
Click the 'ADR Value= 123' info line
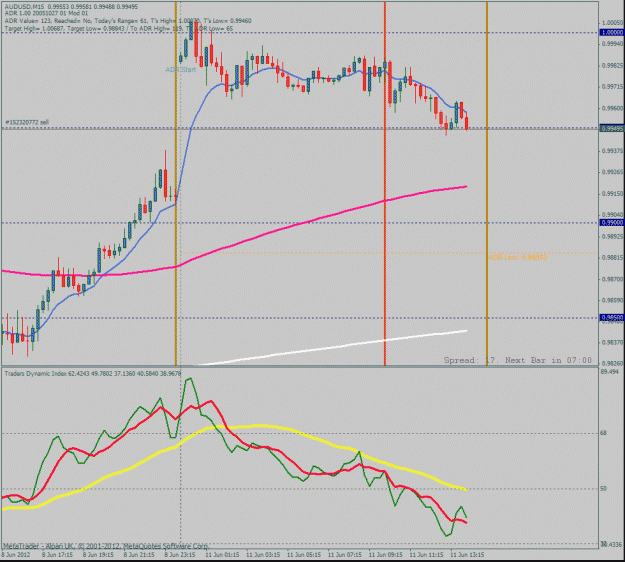click(128, 21)
